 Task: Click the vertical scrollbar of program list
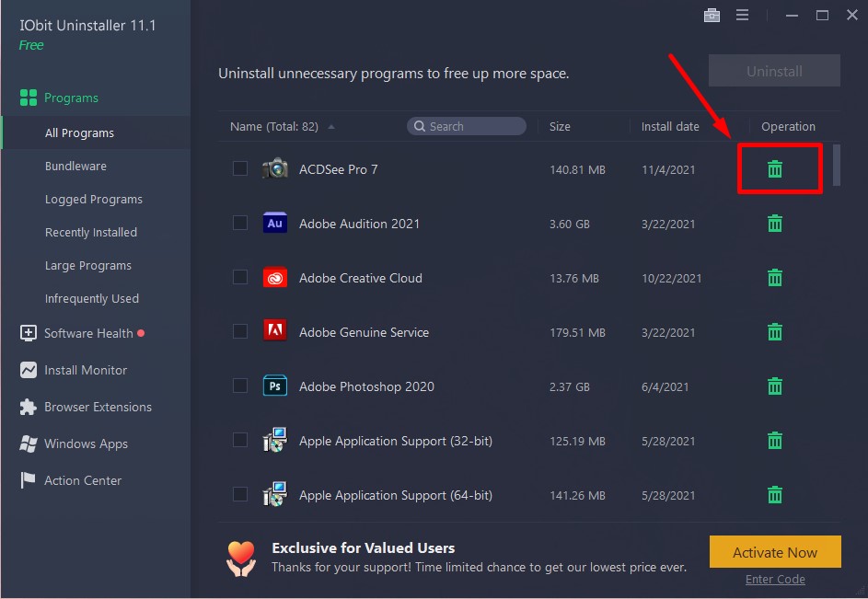837,166
